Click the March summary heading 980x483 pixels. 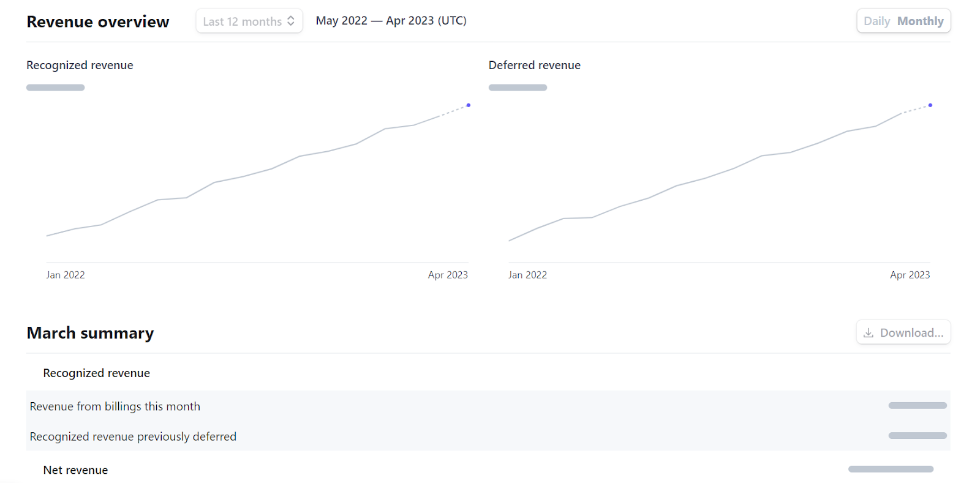click(91, 333)
